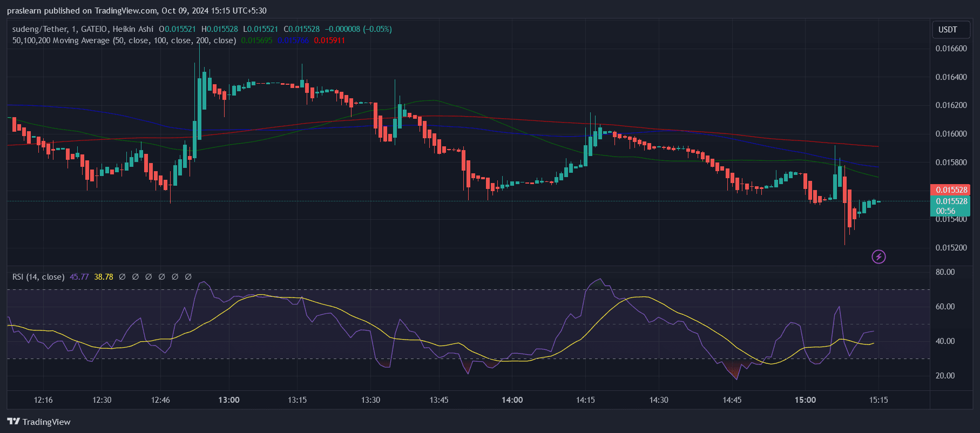The image size is (980, 433).
Task: Click the change value −0.000008 (−0.05%)
Action: (359, 29)
